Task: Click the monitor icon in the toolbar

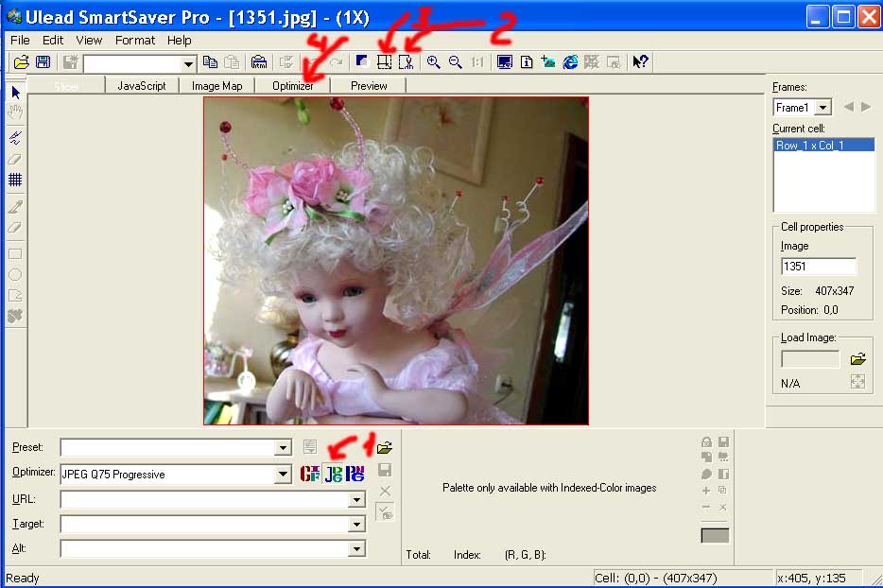Action: tap(505, 62)
